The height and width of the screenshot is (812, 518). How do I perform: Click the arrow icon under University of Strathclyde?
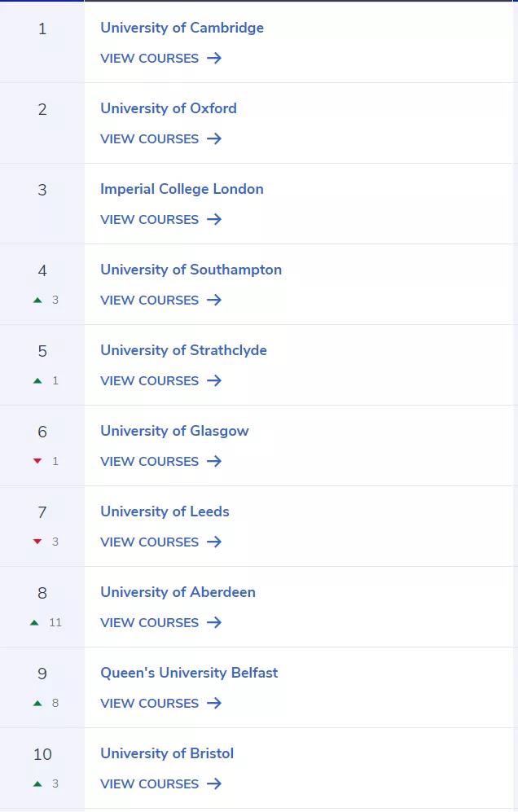click(214, 380)
